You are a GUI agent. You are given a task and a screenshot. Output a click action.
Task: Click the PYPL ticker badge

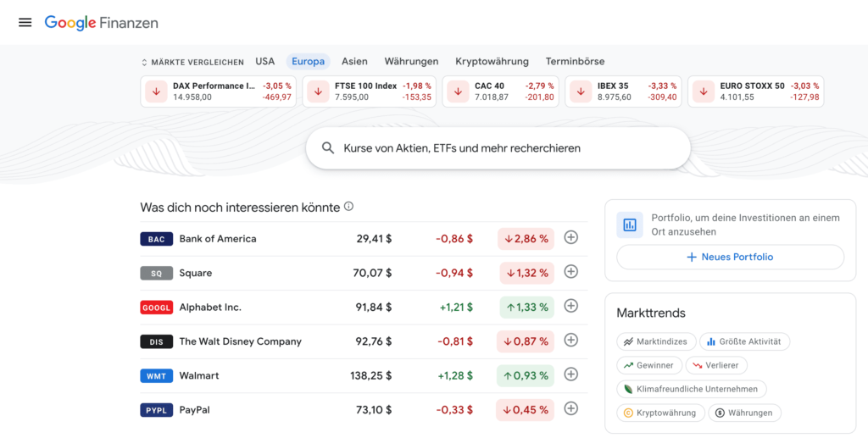tap(157, 410)
